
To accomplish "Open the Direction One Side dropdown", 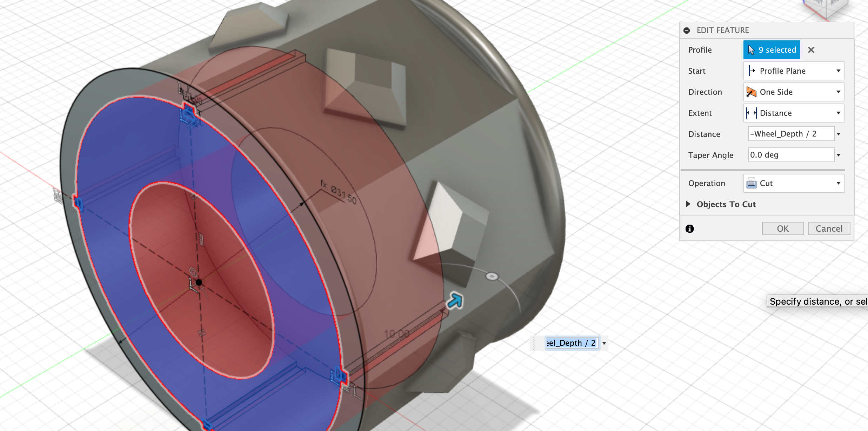I will pos(794,92).
